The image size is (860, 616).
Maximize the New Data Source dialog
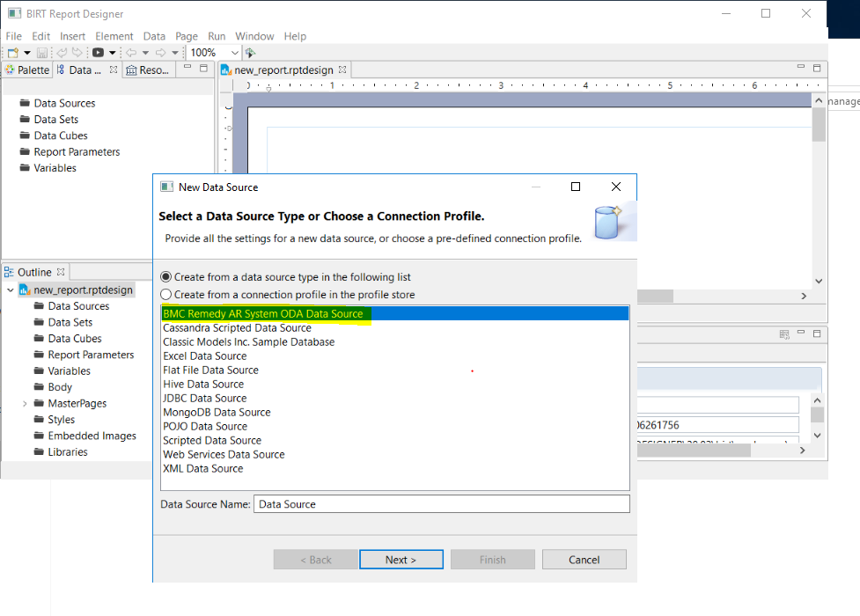pyautogui.click(x=576, y=187)
